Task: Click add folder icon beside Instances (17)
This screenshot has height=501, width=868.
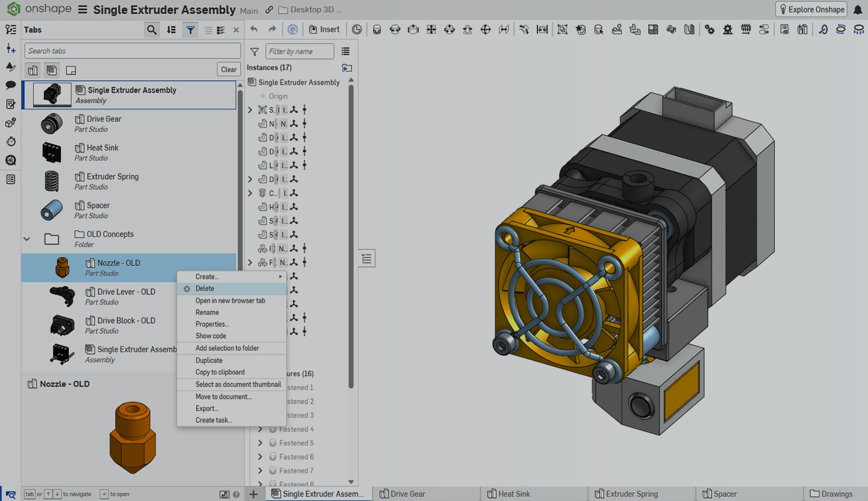Action: point(347,68)
